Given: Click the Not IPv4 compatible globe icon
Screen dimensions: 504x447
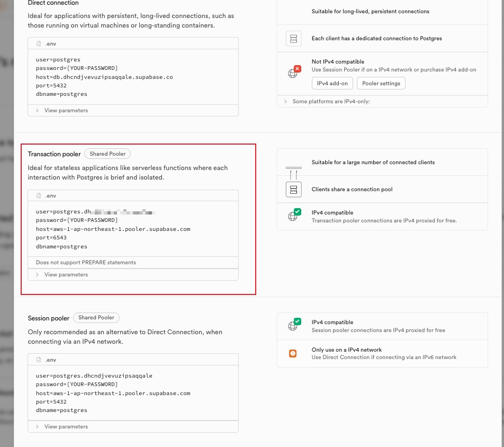Looking at the screenshot, I should tap(293, 73).
